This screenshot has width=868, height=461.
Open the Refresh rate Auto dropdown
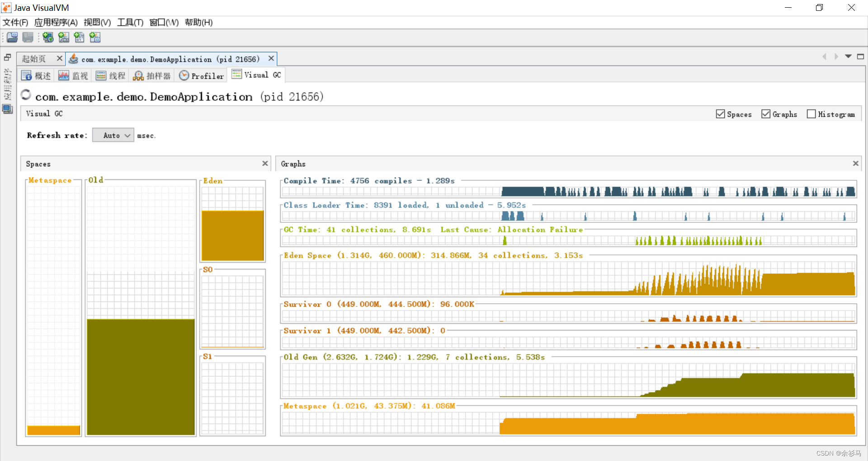113,135
